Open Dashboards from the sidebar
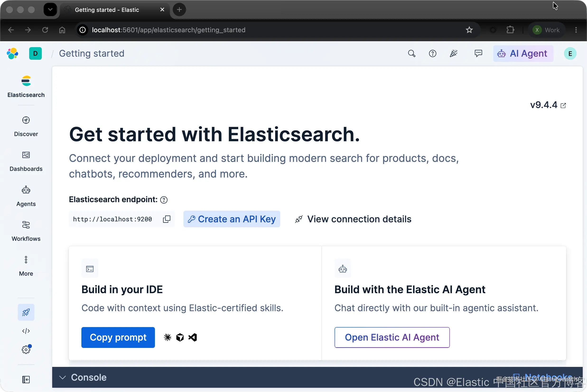The image size is (587, 392). point(26,161)
